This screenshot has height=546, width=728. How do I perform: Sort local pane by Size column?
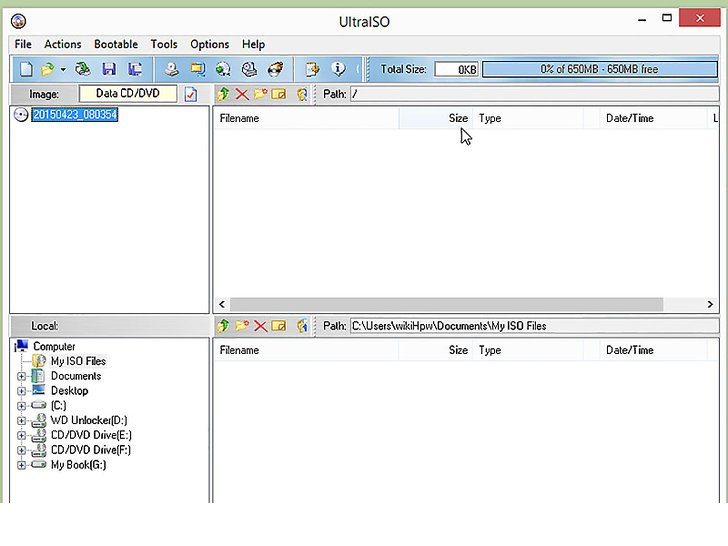pyautogui.click(x=436, y=350)
